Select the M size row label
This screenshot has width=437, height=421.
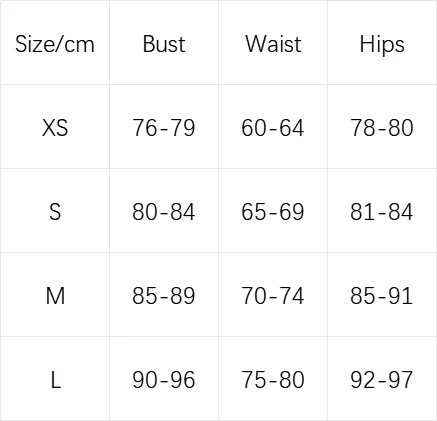(x=55, y=296)
